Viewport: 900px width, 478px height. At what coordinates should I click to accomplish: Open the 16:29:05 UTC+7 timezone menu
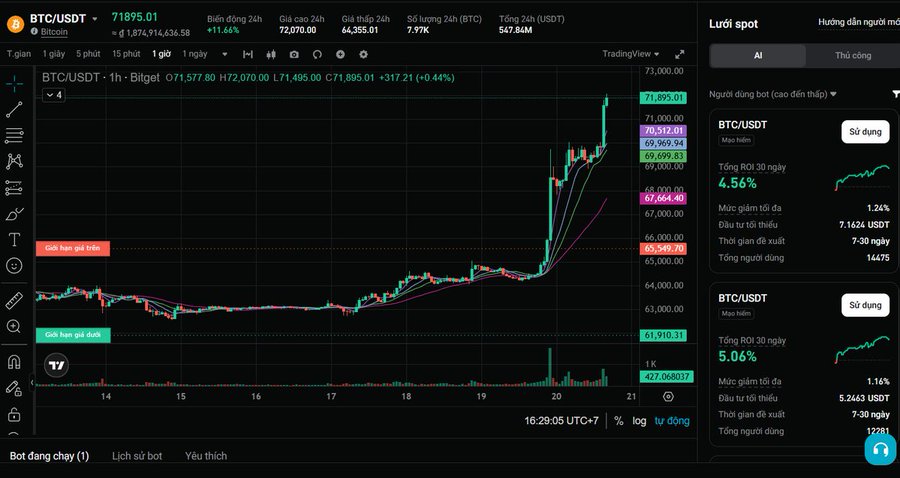click(x=561, y=421)
